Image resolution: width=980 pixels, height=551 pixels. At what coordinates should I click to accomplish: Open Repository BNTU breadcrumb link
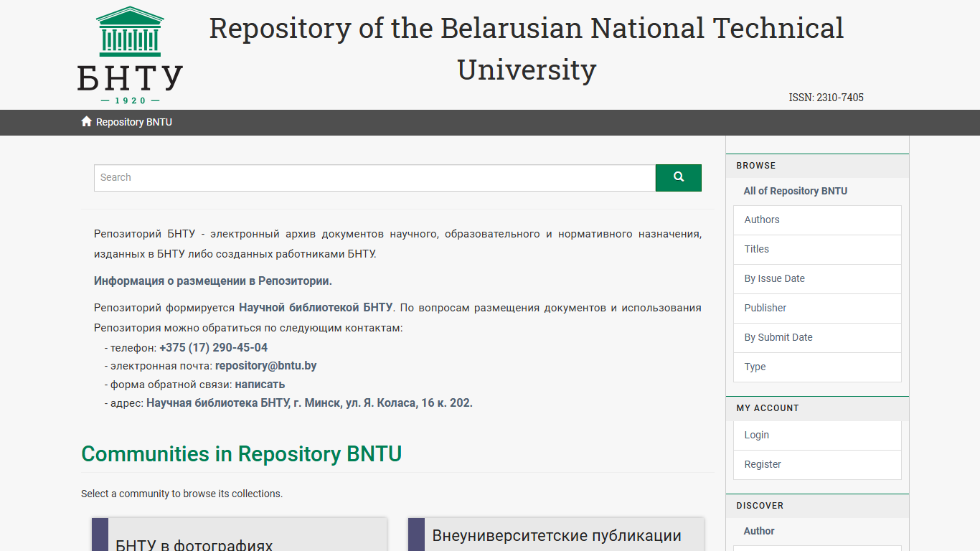pyautogui.click(x=134, y=122)
